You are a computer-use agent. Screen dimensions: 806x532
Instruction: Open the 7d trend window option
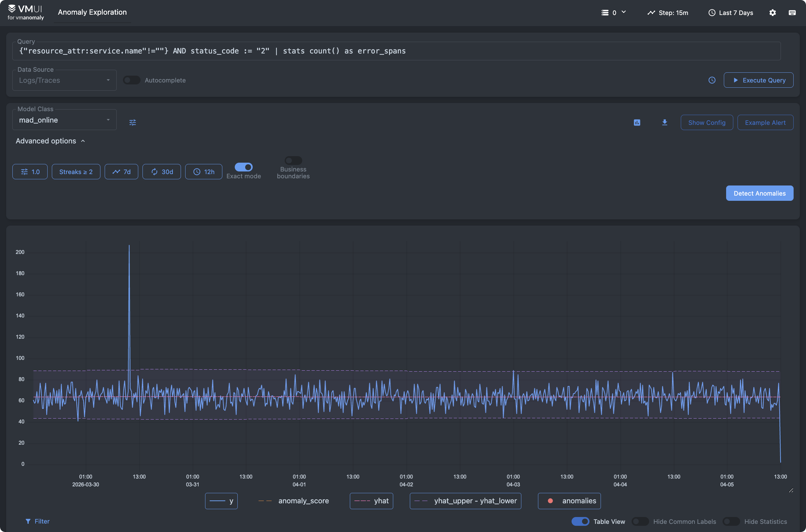[x=122, y=172]
